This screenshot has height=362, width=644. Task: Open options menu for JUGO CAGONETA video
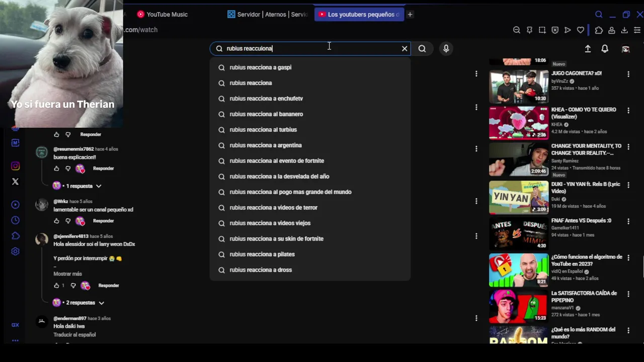[x=628, y=74]
